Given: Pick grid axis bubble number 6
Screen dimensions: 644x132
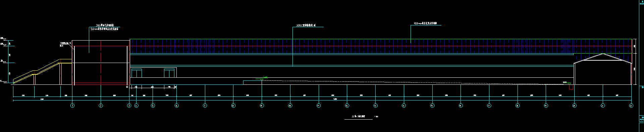Looking at the screenshot, I should click(x=176, y=106).
